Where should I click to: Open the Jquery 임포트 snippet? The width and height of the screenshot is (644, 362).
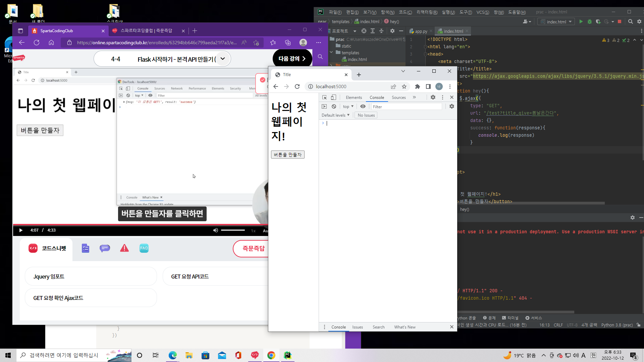point(91,277)
